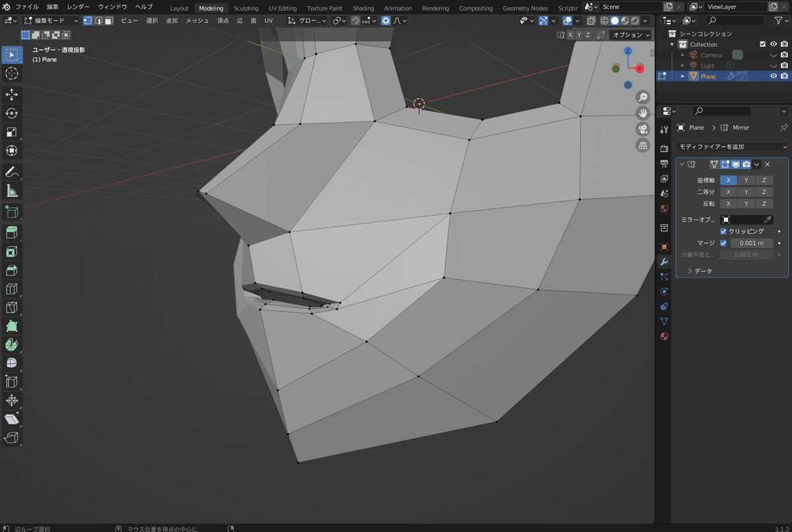Pick the Rotate tool

12,113
